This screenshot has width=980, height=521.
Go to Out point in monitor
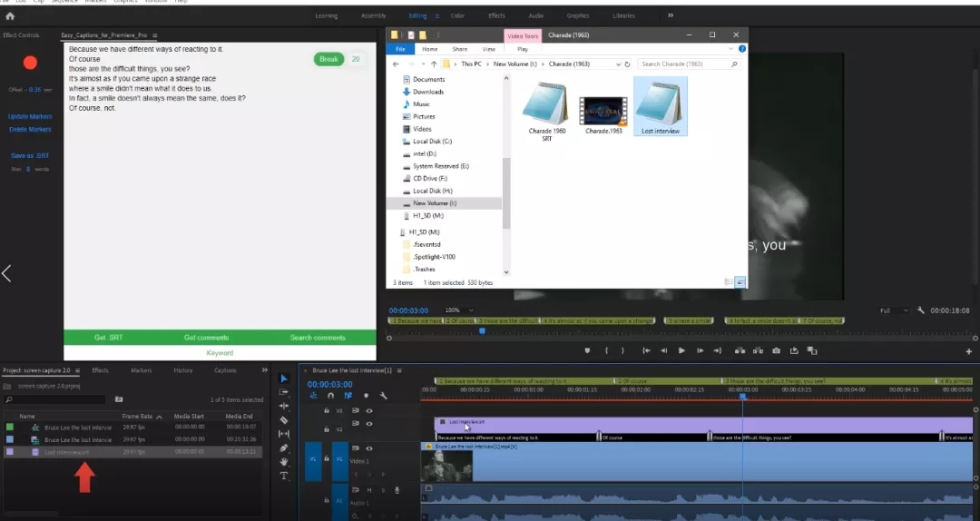pos(718,351)
